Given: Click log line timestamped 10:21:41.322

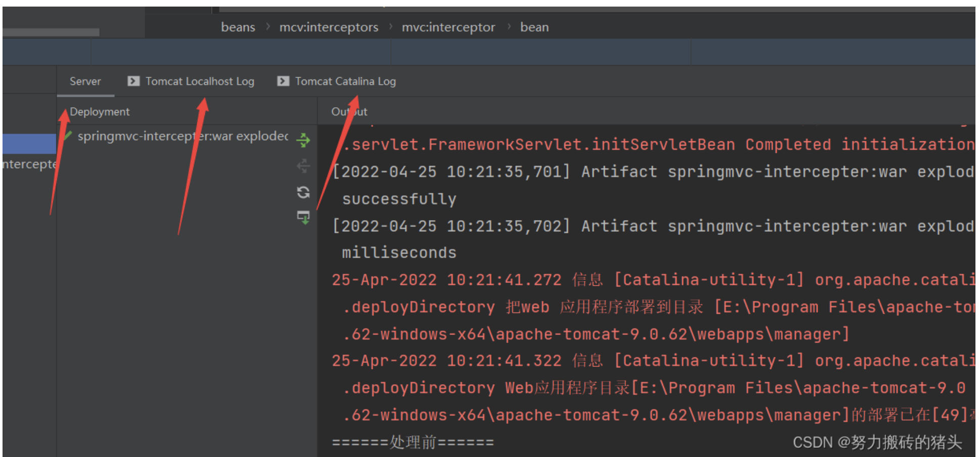Looking at the screenshot, I should pyautogui.click(x=653, y=361).
